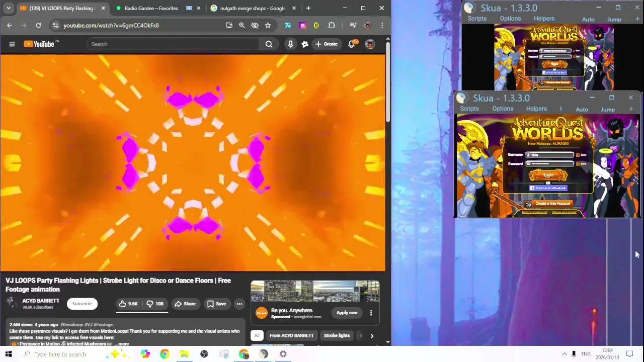Image resolution: width=644 pixels, height=362 pixels.
Task: Select From ACYD BARRETT filter chip
Action: [x=291, y=336]
